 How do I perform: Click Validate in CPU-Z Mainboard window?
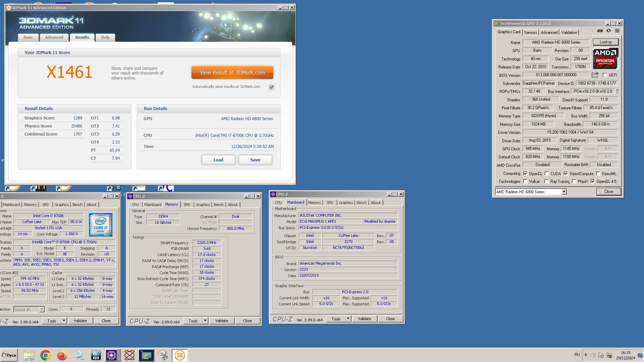364,319
